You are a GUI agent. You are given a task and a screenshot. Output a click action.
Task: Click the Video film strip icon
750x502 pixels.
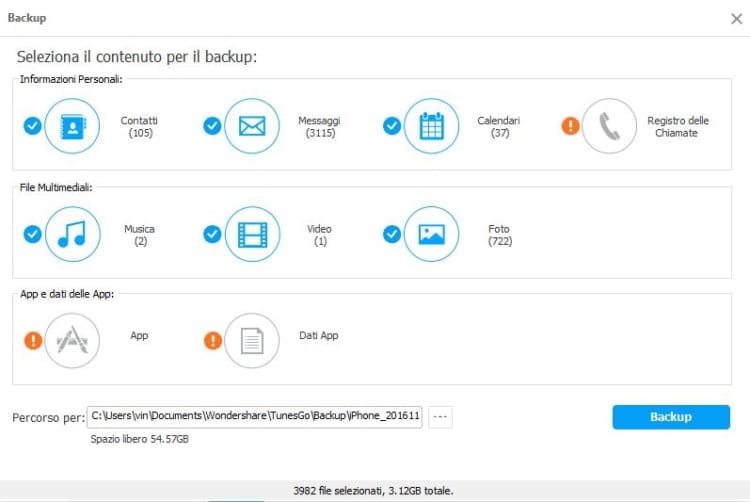pyautogui.click(x=252, y=234)
